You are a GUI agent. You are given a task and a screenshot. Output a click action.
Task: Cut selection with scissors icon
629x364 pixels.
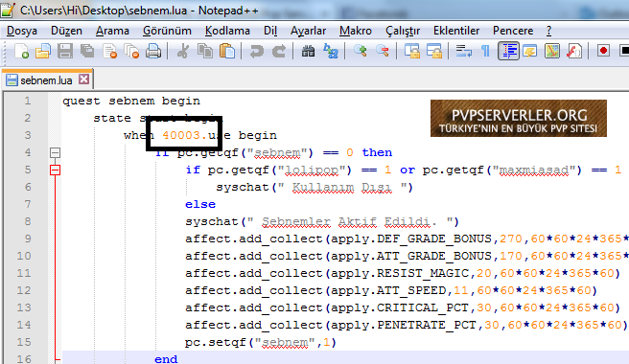pyautogui.click(x=183, y=52)
